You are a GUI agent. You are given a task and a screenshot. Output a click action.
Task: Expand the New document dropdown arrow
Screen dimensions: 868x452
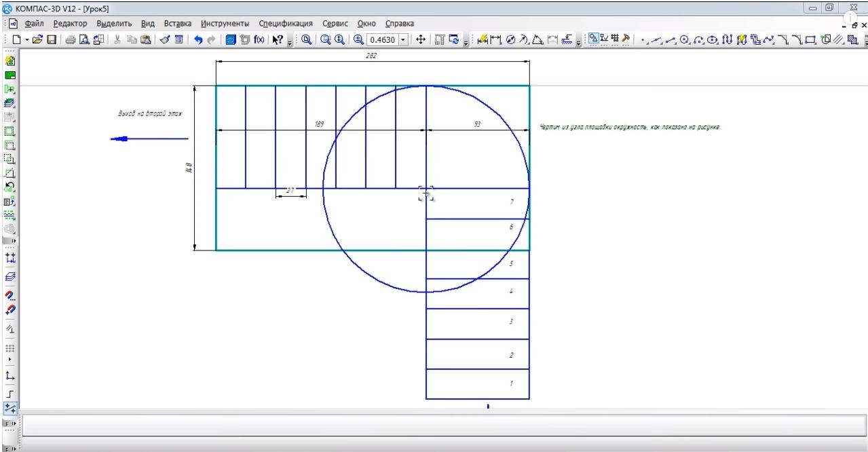(26, 39)
